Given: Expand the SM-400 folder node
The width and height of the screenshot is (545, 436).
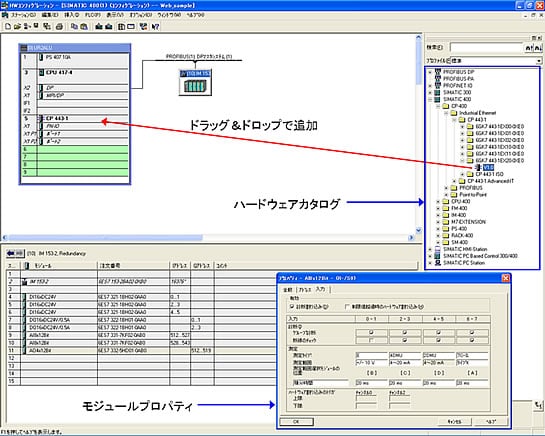Looking at the screenshot, I should pos(438,242).
